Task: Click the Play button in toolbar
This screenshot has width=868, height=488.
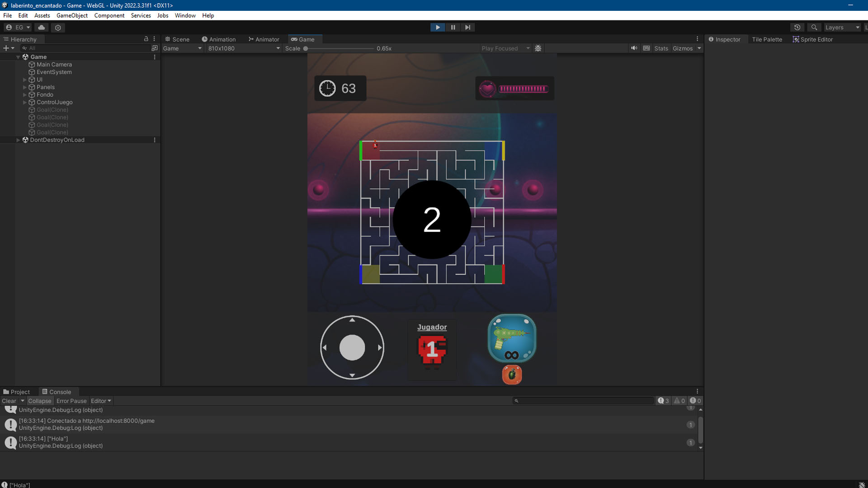Action: (x=437, y=28)
